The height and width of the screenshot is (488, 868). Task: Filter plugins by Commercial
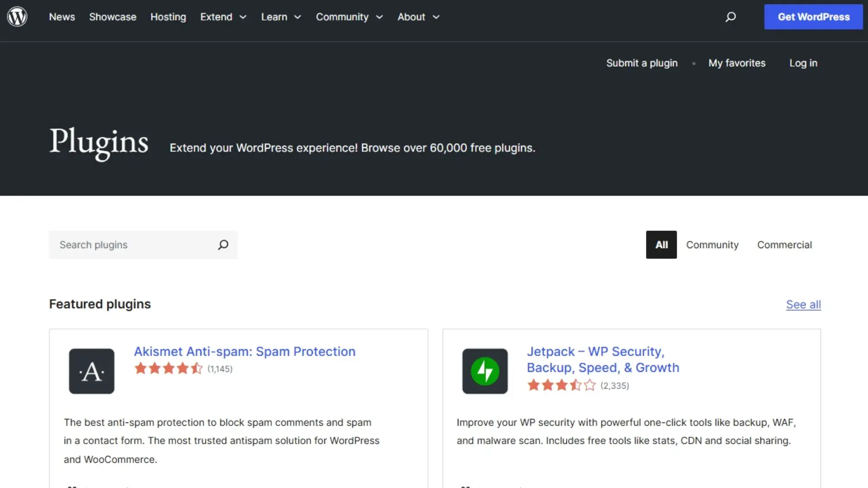click(x=784, y=245)
